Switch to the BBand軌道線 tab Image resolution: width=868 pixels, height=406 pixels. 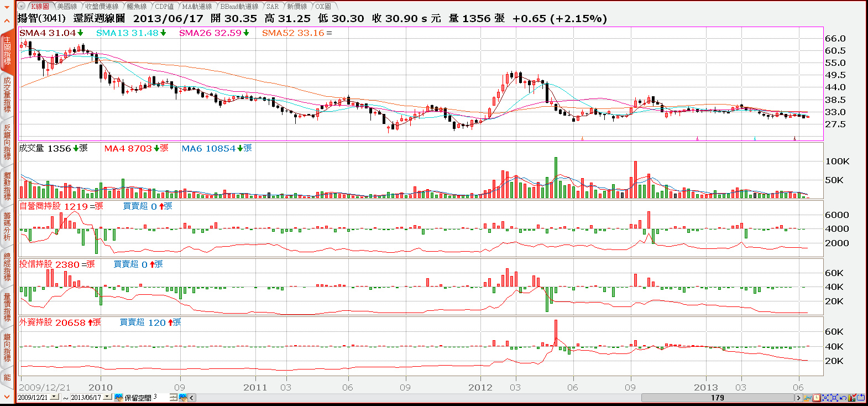239,6
